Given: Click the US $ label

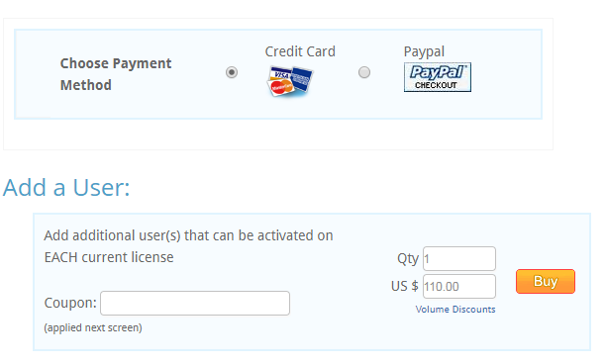Looking at the screenshot, I should (404, 286).
